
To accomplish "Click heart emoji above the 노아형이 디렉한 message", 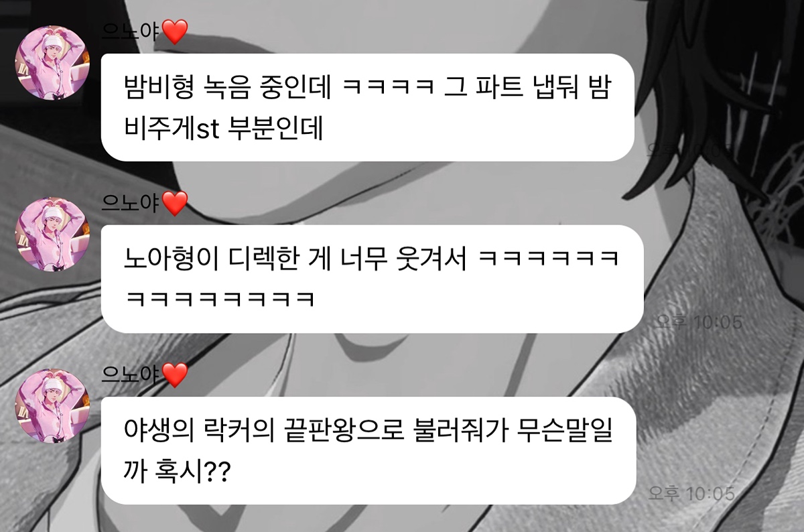I will 174,203.
